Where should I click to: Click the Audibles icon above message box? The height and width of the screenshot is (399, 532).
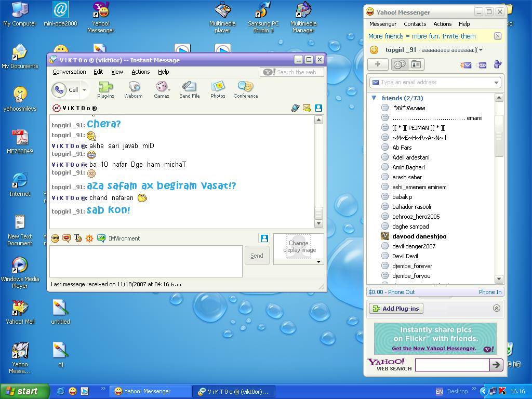(66, 238)
